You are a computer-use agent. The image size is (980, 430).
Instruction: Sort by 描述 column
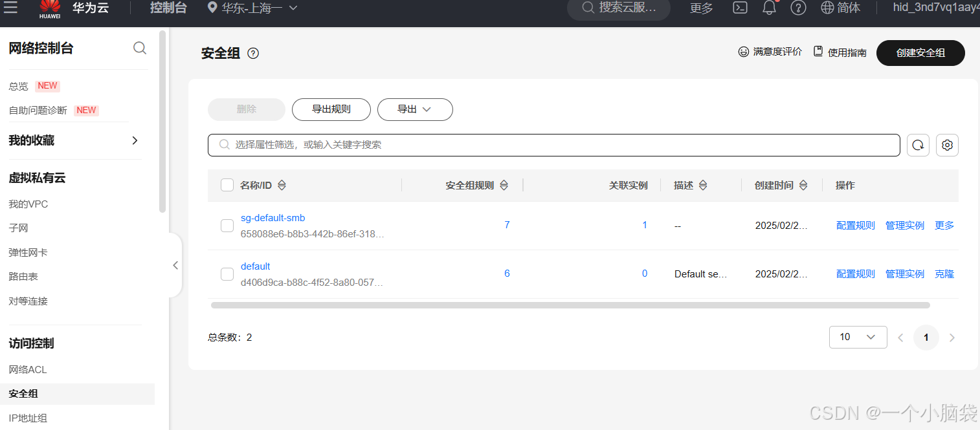[x=702, y=186]
